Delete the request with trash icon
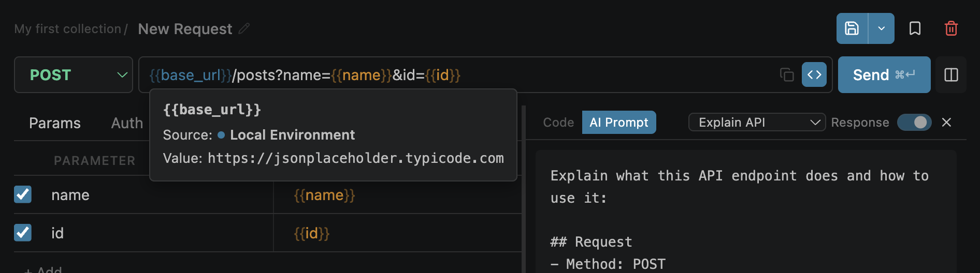 [x=951, y=28]
